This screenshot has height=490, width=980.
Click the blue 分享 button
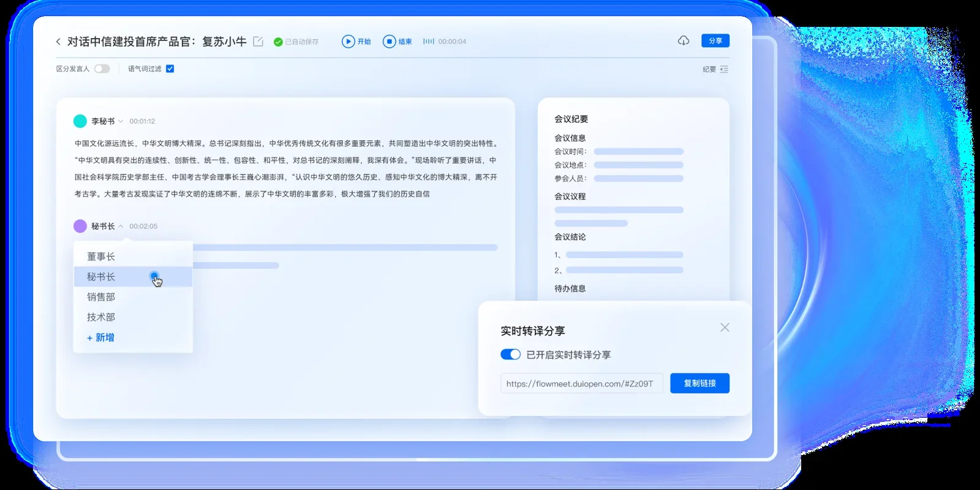[x=715, y=40]
